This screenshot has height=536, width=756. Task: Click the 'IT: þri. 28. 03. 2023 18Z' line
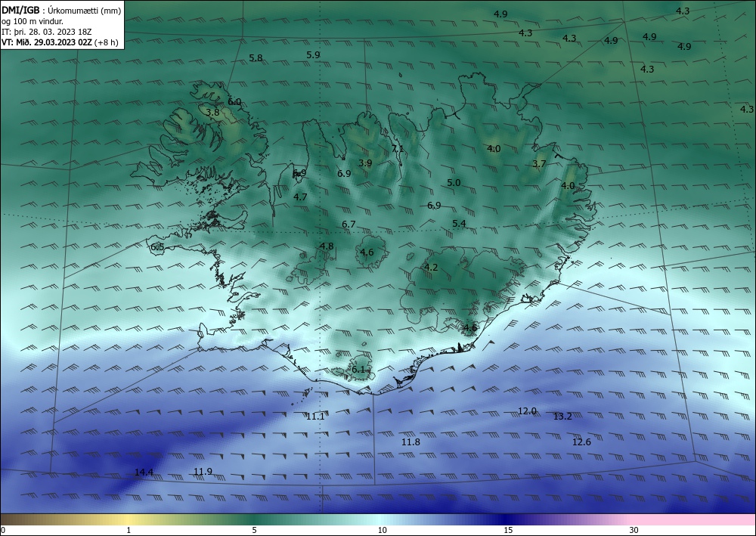[47, 32]
